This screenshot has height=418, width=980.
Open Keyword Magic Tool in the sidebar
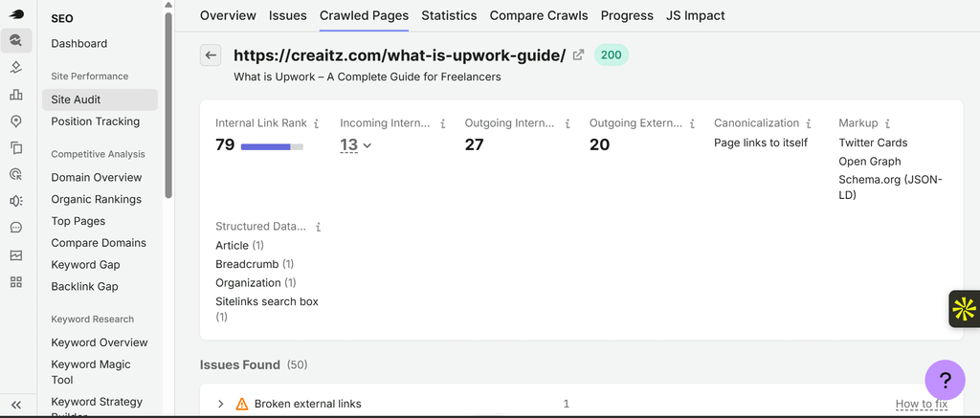[91, 372]
